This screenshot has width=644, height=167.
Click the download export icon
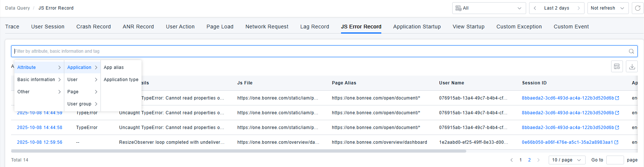632,66
